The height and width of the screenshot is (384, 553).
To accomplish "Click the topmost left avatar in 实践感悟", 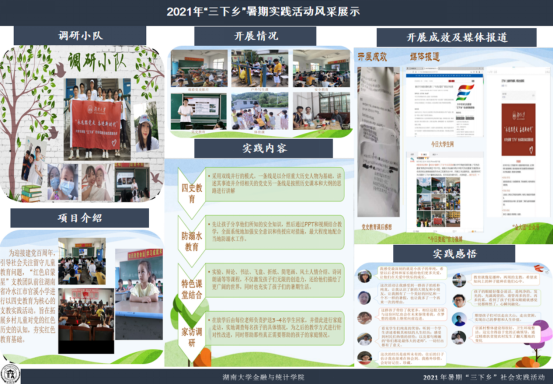I will coord(364,275).
